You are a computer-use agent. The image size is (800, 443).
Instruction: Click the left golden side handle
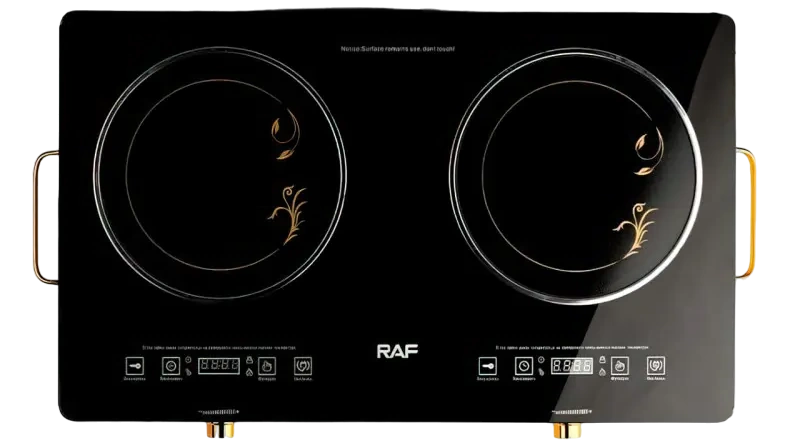tap(45, 217)
